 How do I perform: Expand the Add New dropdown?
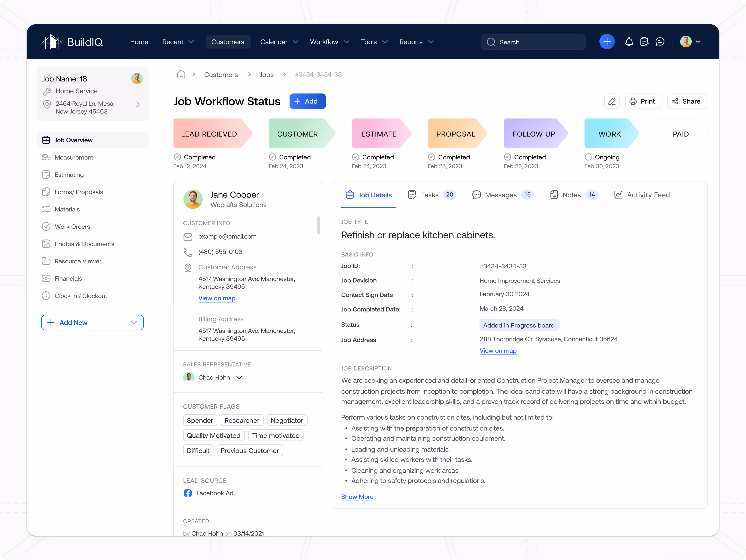click(134, 323)
